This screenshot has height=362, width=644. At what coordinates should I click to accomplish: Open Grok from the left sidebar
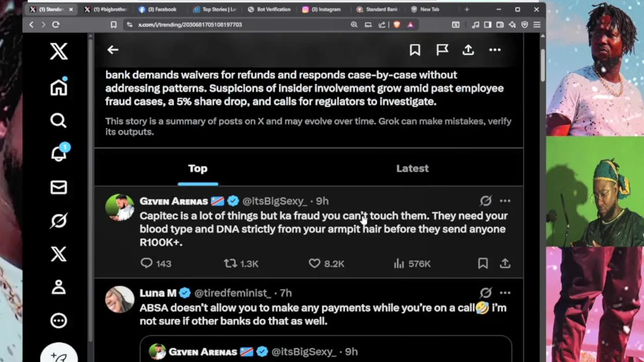58,221
